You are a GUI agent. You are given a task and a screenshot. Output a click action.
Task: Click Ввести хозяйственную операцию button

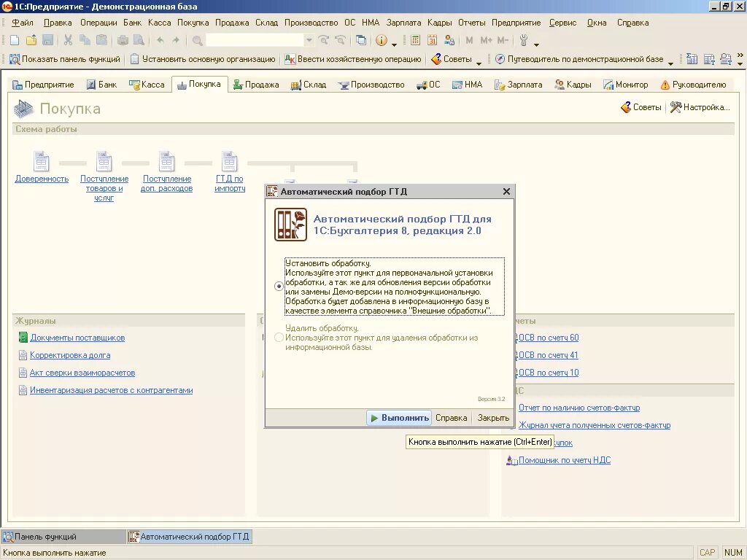352,59
